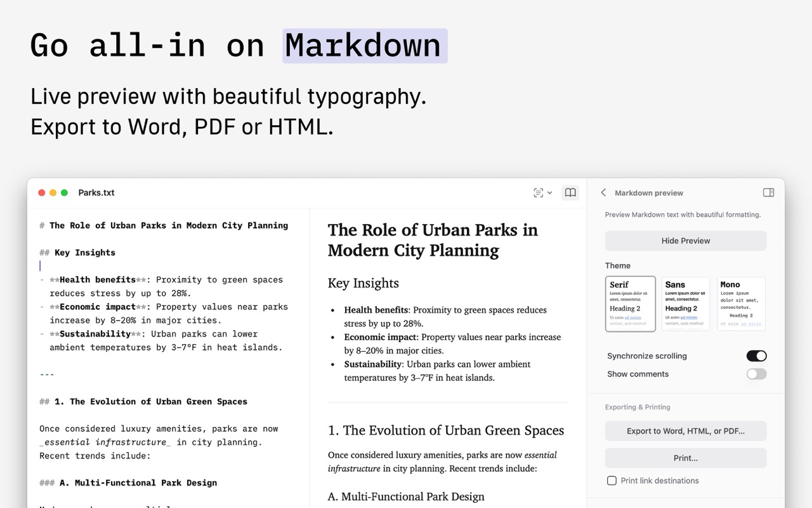Screen dimensions: 812x508
Task: Enable the Show comments switch
Action: point(756,374)
